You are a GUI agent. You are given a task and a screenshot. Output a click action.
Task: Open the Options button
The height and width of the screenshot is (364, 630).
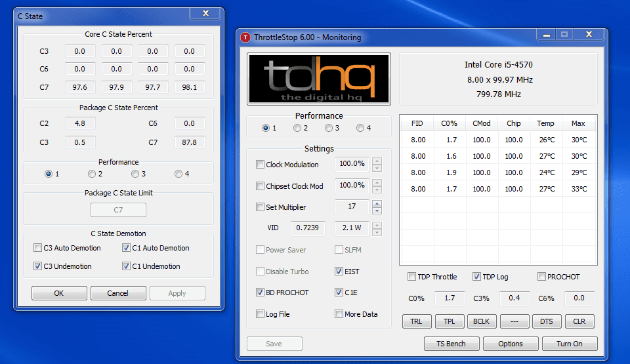coord(511,344)
